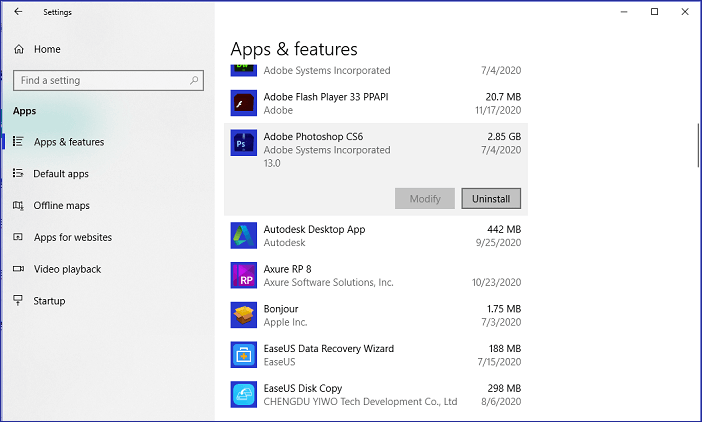Open the Default apps section
Viewport: 702px width, 422px height.
[61, 174]
